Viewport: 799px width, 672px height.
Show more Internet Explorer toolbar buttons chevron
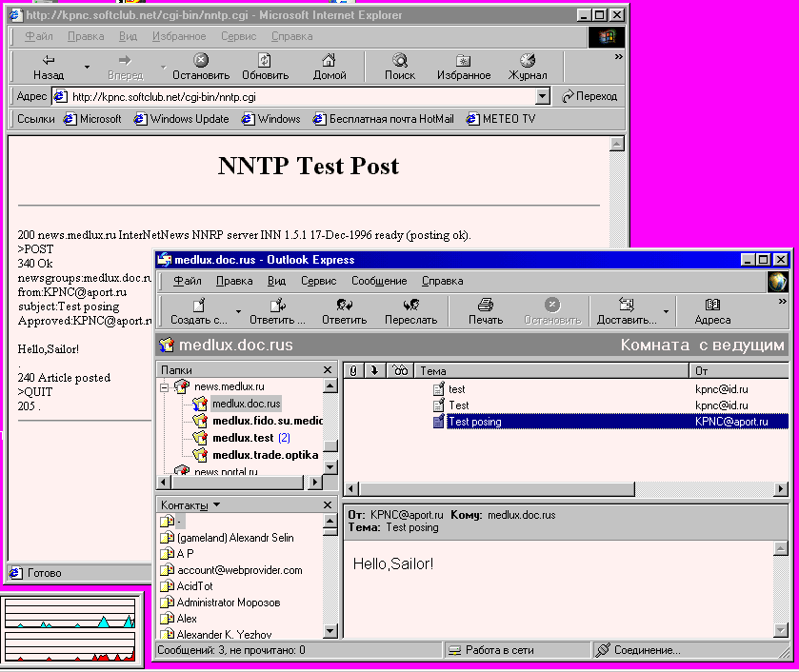[619, 56]
